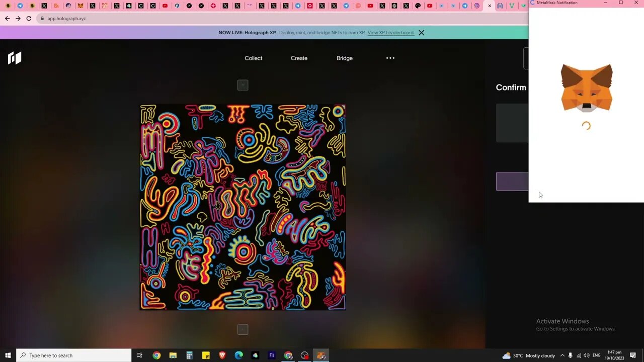
Task: Open the Chrome icon with the red profile badge
Action: click(288, 355)
